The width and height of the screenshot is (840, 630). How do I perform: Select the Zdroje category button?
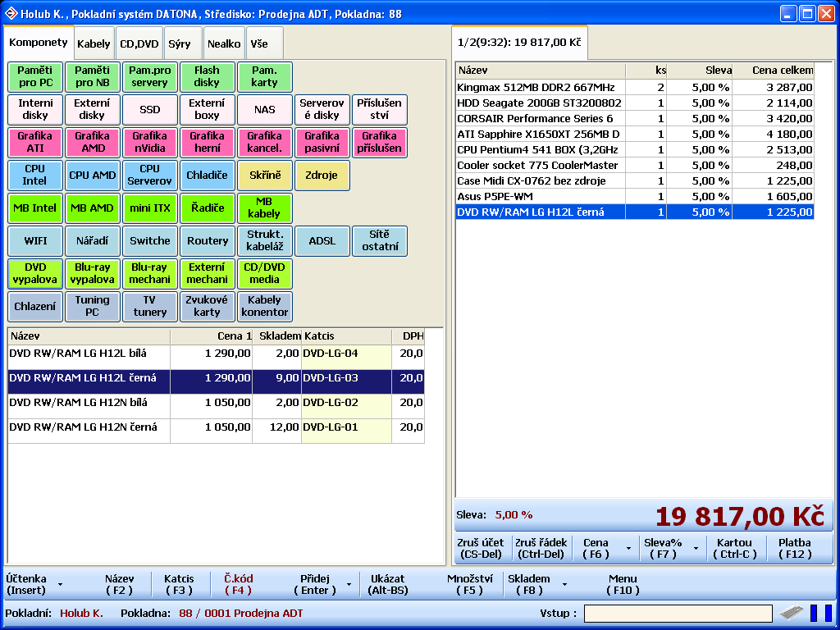coord(322,175)
